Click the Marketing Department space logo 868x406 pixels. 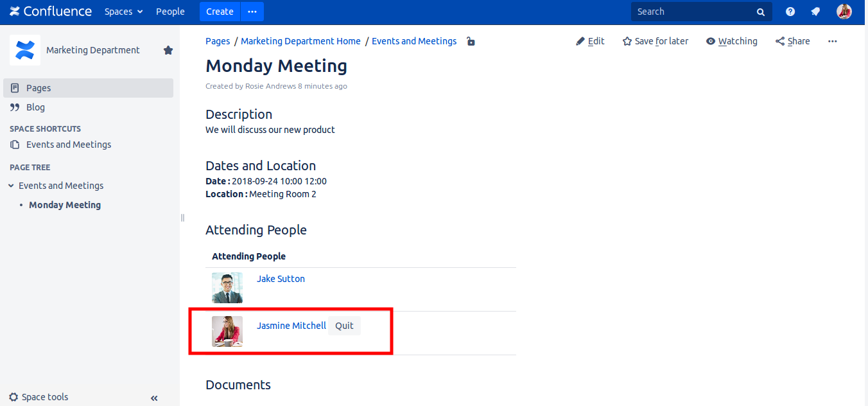coord(25,50)
